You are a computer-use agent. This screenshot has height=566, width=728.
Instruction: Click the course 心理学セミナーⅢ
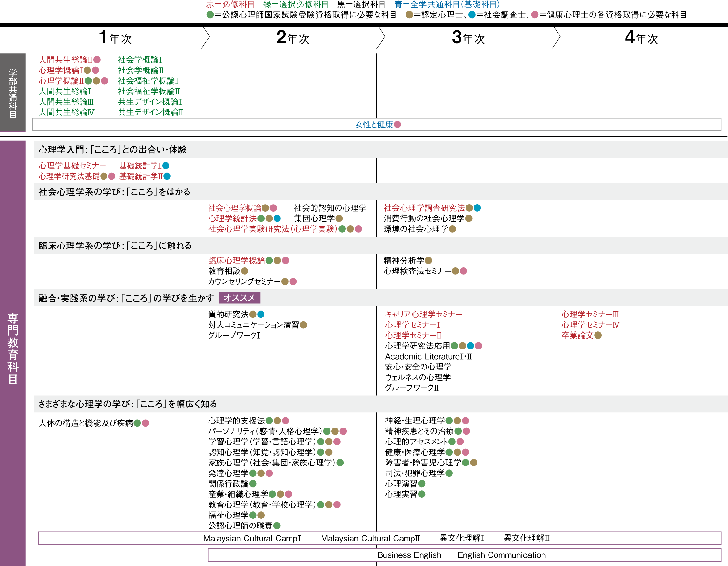pos(590,314)
